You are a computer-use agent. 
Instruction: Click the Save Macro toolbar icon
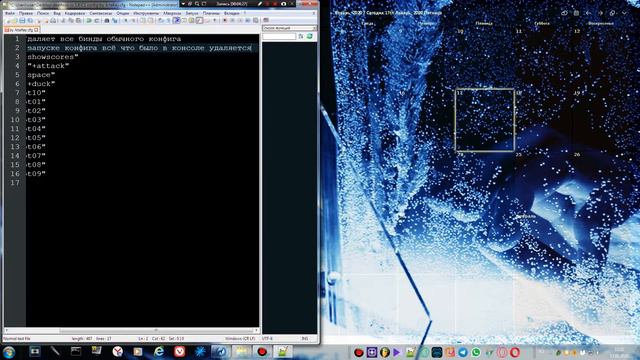(x=256, y=20)
